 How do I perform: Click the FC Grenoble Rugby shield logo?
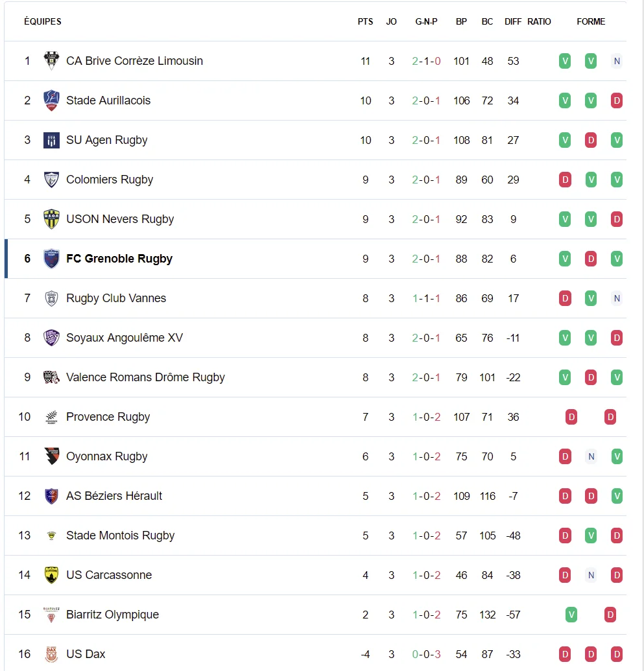click(51, 259)
